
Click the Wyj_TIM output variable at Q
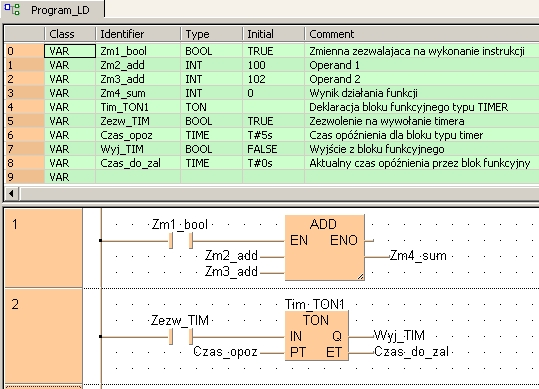pos(399,335)
